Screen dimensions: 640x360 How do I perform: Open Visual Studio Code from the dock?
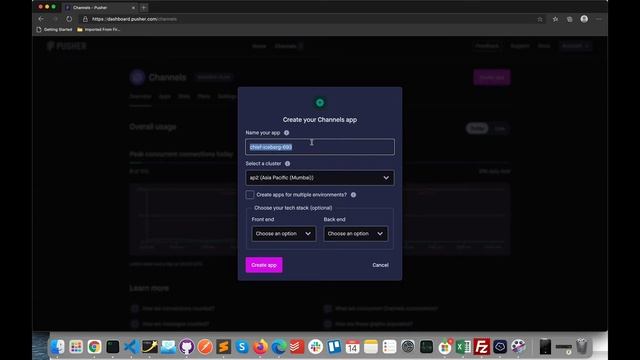[131, 347]
